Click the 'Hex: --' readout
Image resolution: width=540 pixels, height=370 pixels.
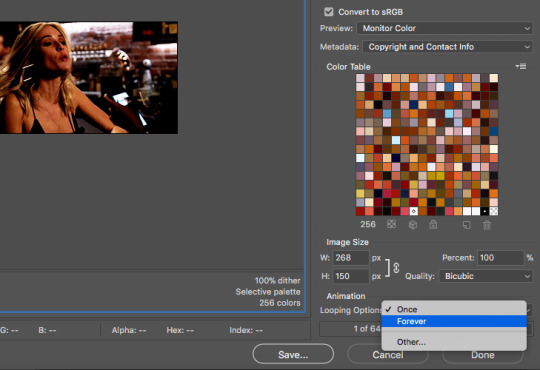coord(180,330)
